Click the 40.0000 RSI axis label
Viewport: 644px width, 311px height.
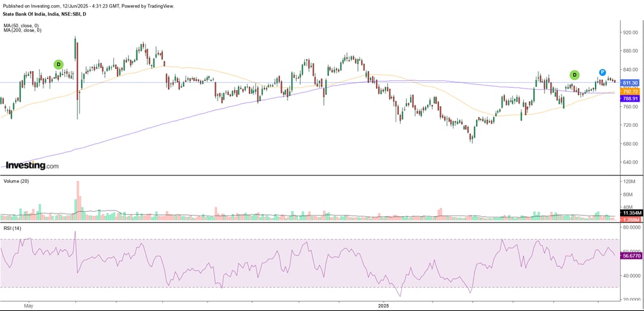(631, 275)
